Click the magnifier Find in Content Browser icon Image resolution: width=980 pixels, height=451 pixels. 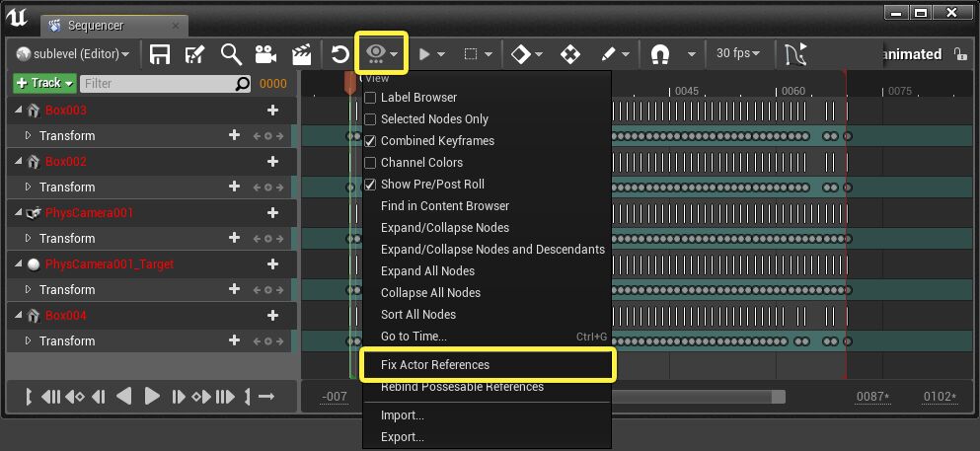(231, 54)
